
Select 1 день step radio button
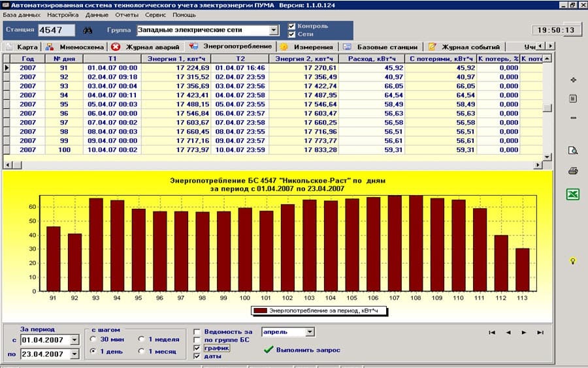(x=93, y=352)
